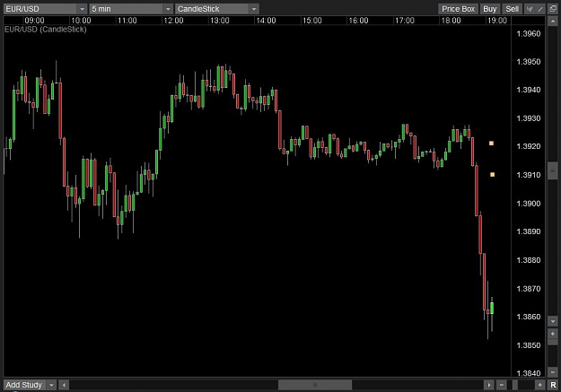
Task: Click the 1.3950 price label
Action: 529,62
